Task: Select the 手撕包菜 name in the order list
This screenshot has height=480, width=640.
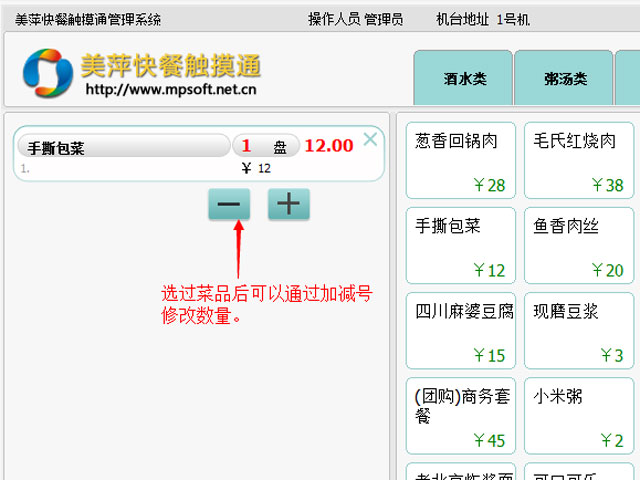Action: (x=122, y=147)
